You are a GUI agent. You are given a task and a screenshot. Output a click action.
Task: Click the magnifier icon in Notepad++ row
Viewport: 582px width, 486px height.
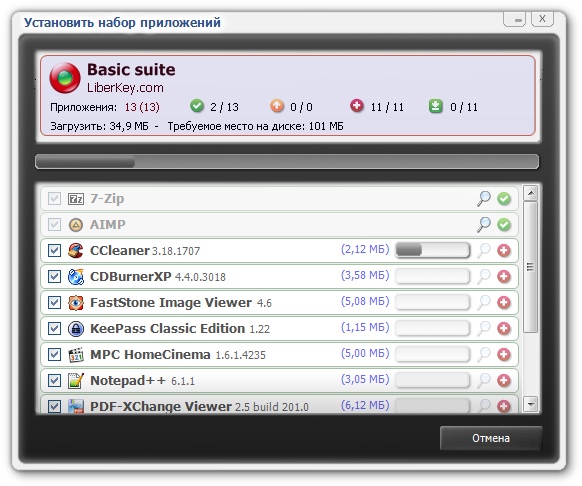(484, 381)
